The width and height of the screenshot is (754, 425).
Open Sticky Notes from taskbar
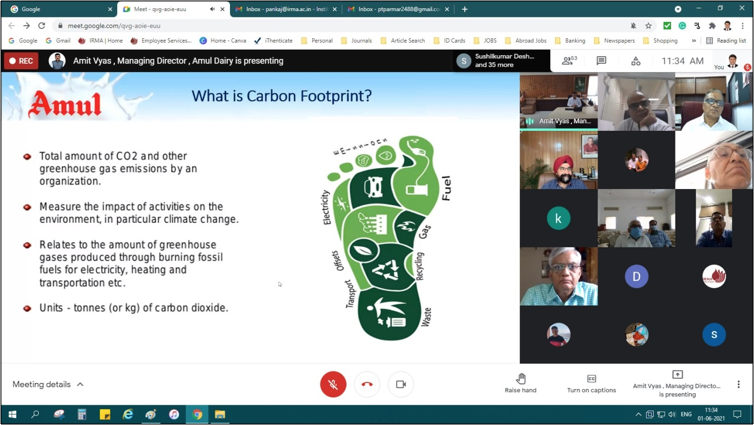click(x=105, y=414)
